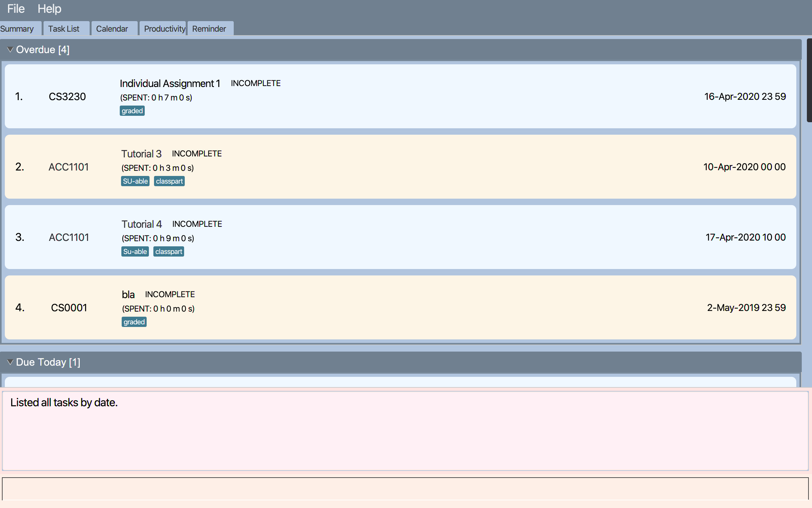
Task: Click the SU-able tag on Tutorial 3
Action: click(135, 181)
